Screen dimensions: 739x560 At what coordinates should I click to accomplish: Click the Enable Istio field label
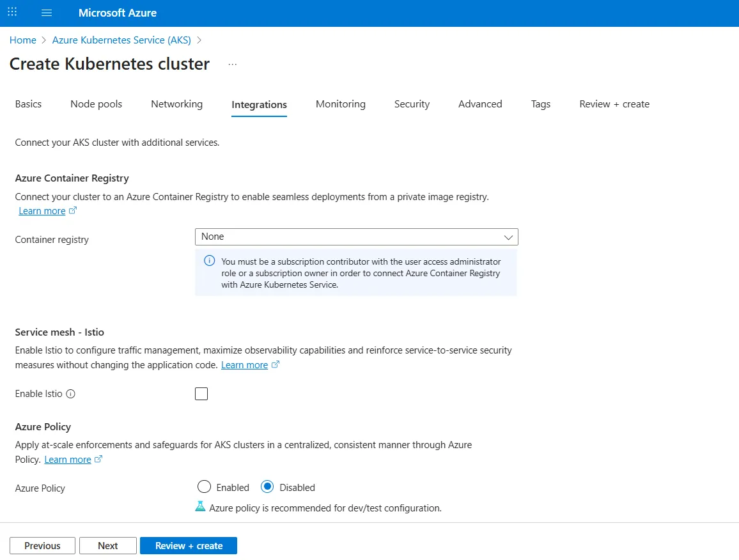pos(38,394)
